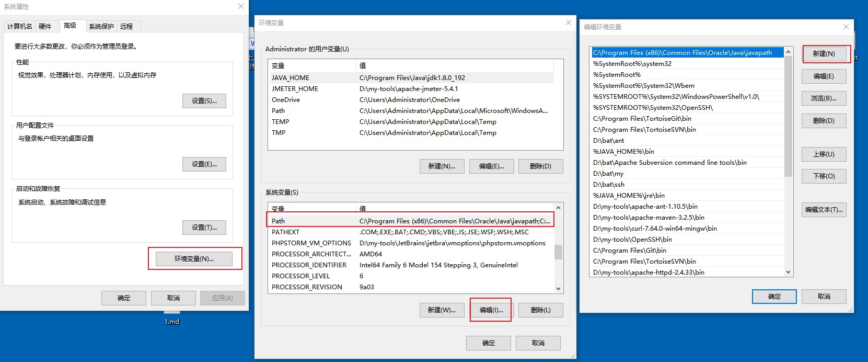Switch to the 硬件 tab

click(x=45, y=26)
